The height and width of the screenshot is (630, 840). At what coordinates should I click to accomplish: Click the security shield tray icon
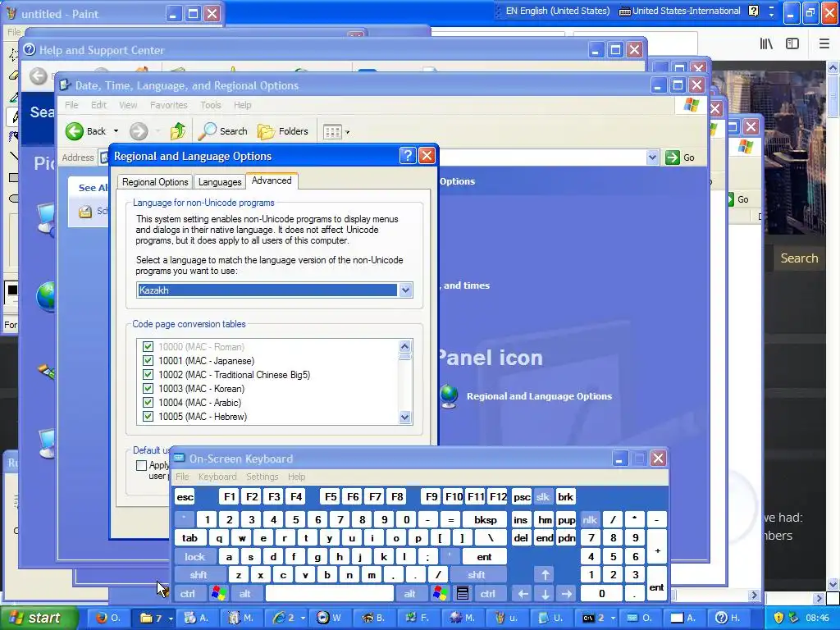coord(779,618)
